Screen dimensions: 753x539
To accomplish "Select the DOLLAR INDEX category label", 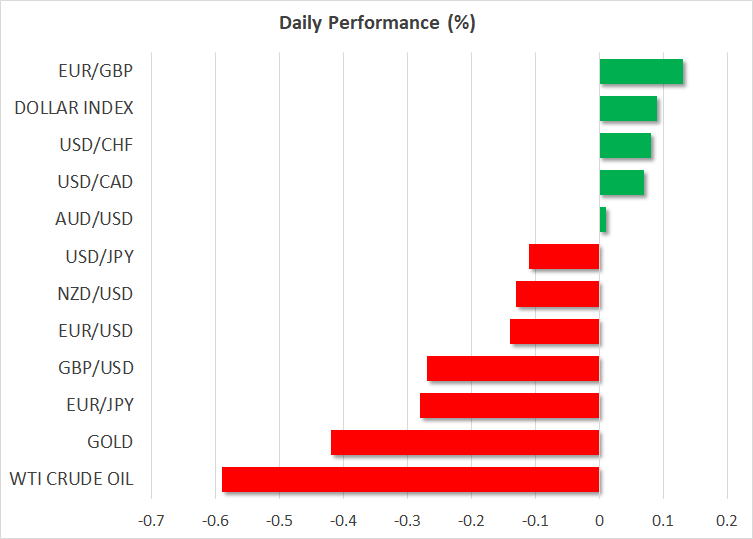I will coord(74,108).
